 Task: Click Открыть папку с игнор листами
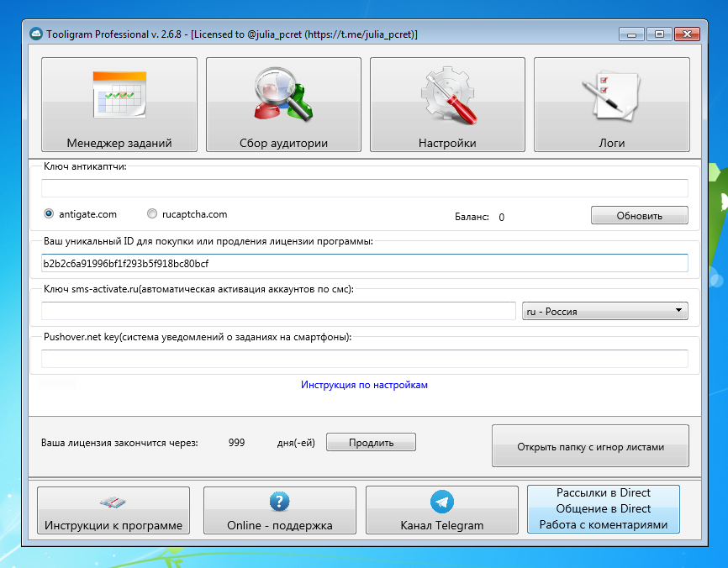tap(591, 446)
